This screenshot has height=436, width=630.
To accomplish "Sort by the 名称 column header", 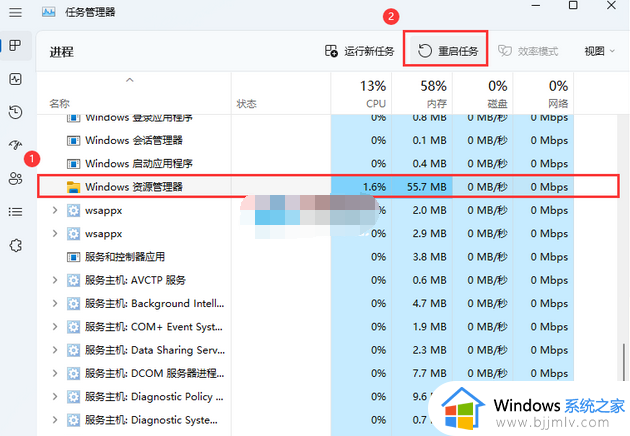I will [134, 93].
